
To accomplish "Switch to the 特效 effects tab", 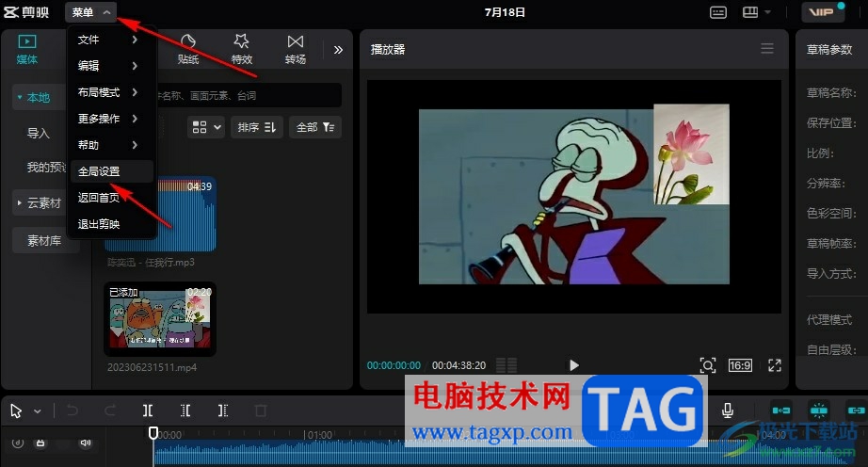I will tap(242, 49).
